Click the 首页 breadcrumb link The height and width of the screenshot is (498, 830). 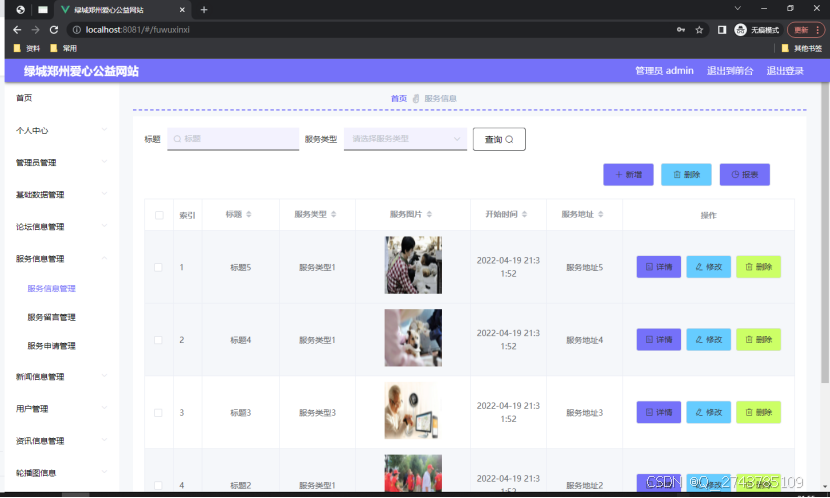pyautogui.click(x=399, y=98)
